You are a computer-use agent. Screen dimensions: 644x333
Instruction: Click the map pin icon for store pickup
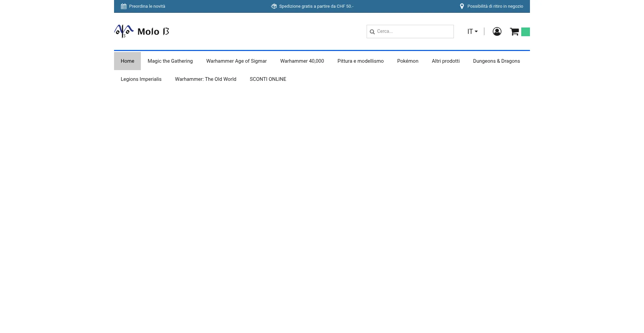click(462, 6)
